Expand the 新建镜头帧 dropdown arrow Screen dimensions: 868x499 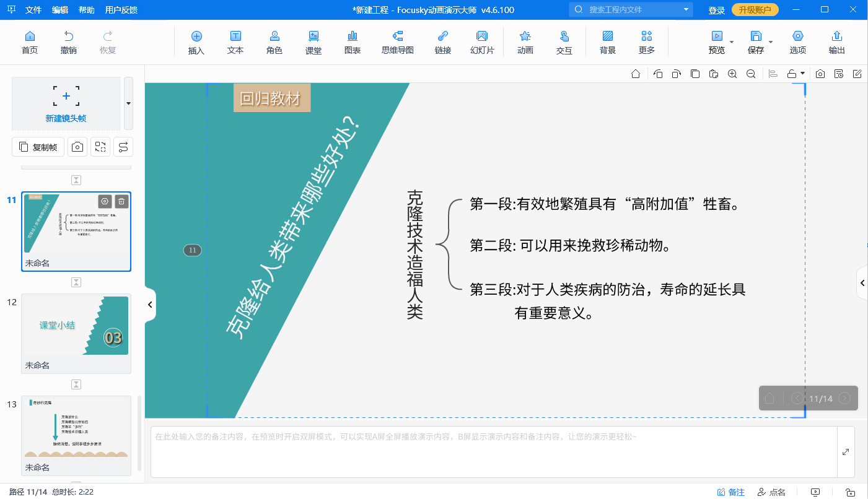pos(128,103)
